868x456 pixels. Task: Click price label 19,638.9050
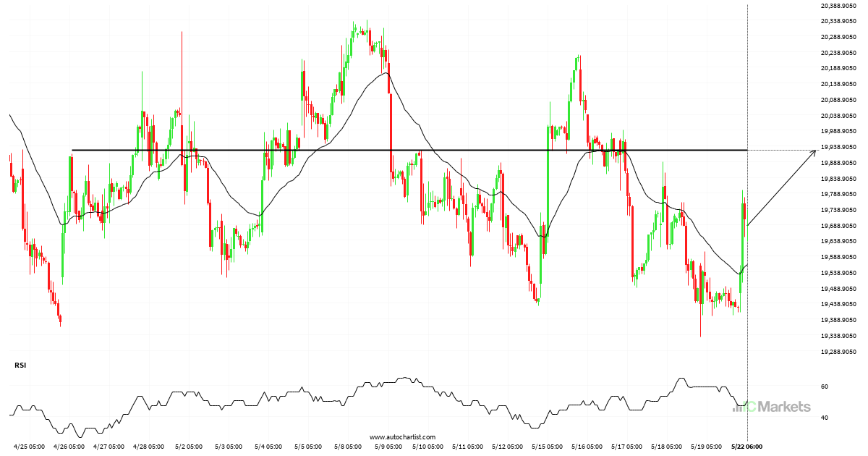(840, 242)
